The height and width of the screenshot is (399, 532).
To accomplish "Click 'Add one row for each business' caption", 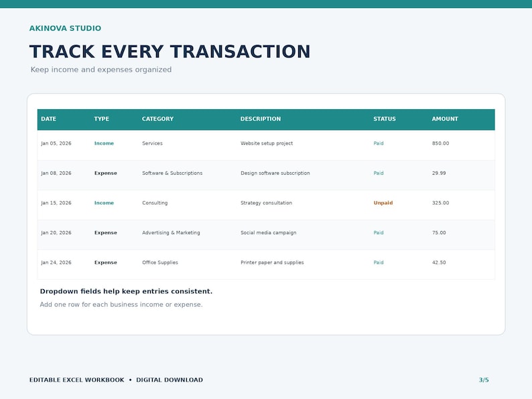I will pyautogui.click(x=121, y=305).
